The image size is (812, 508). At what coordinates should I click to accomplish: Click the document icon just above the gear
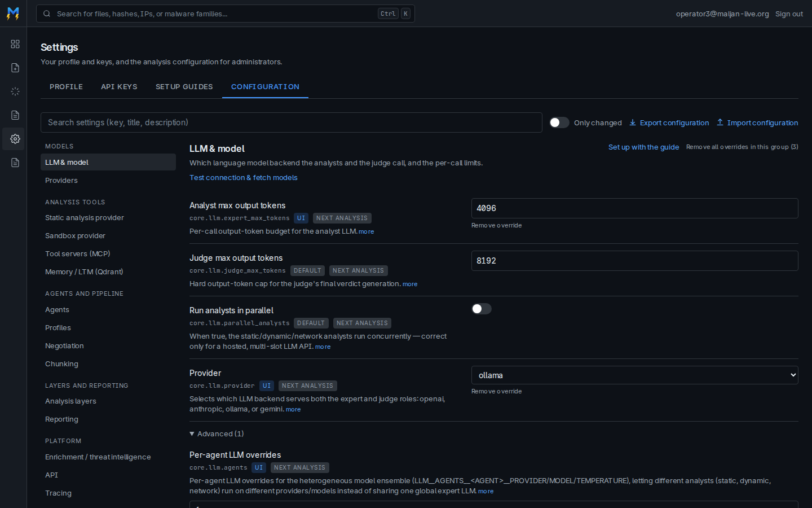pos(15,115)
